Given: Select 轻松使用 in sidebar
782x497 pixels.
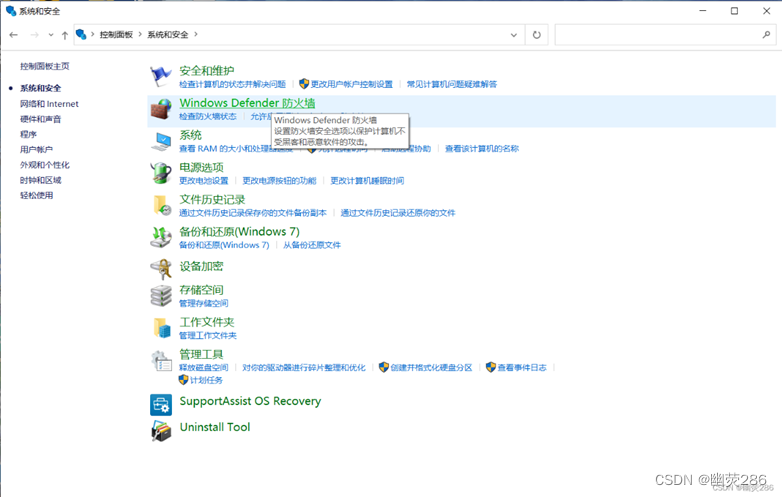Looking at the screenshot, I should (36, 195).
